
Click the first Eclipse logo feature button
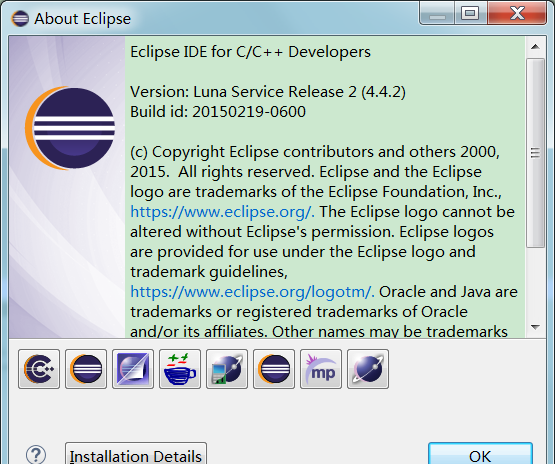[86, 369]
